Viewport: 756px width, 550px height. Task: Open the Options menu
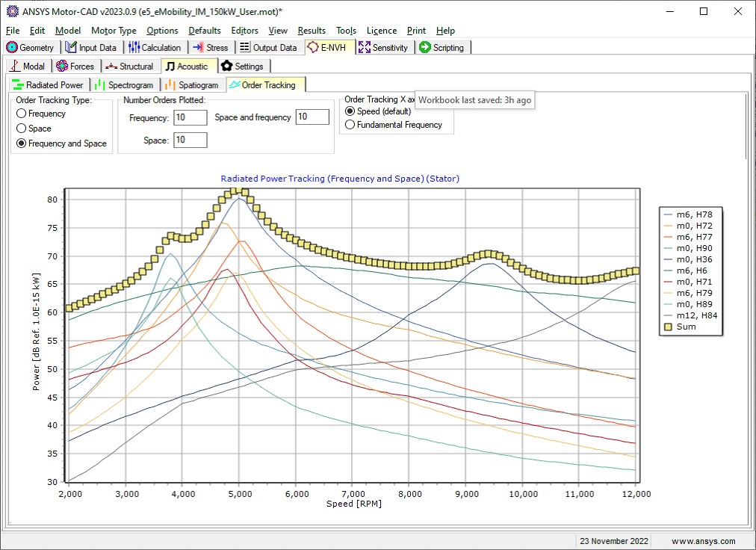click(163, 31)
